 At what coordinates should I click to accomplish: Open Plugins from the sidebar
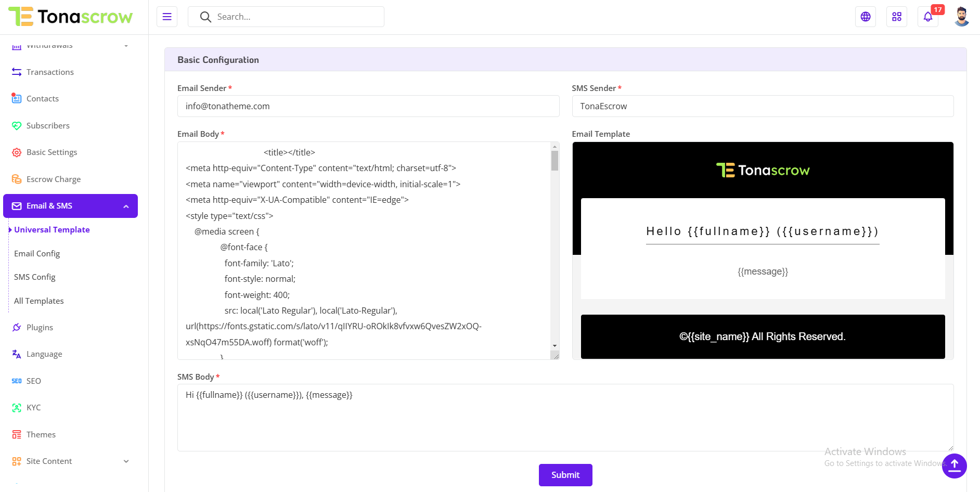[x=40, y=327]
